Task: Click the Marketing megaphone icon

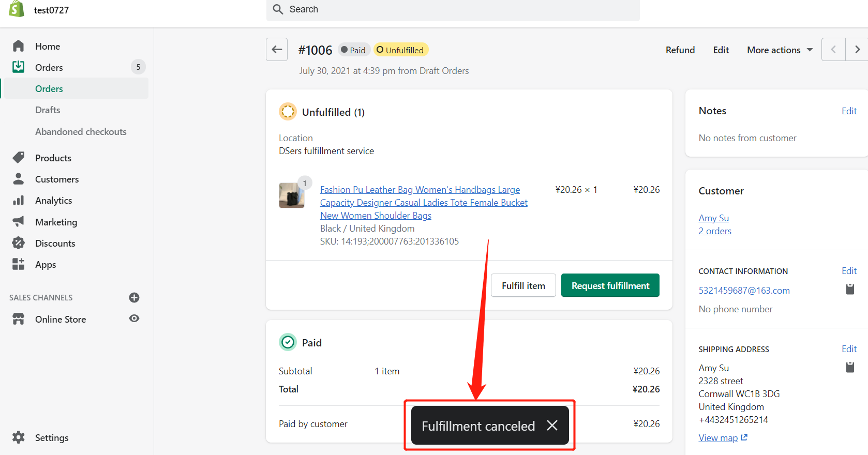Action: (x=19, y=221)
